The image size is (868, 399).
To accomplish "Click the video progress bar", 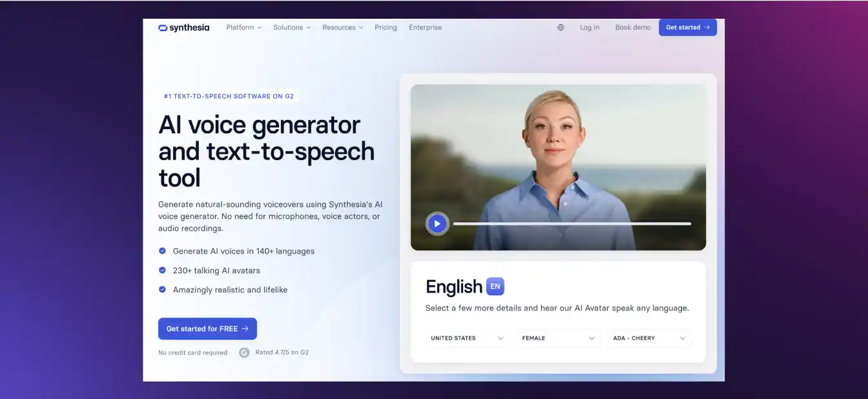I will (x=572, y=223).
